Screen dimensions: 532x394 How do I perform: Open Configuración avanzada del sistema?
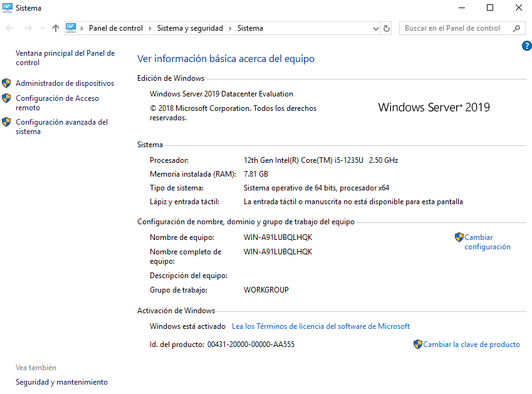point(62,127)
